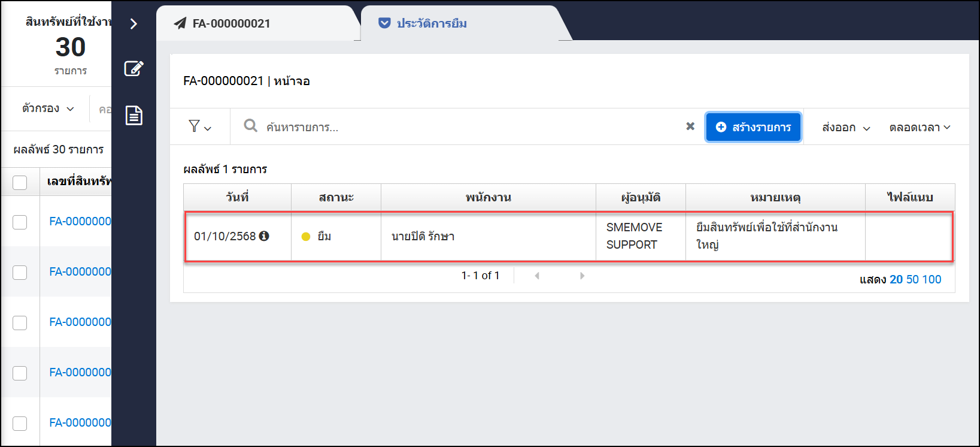Click the search magnifier icon
Screen dimensions: 980x447
click(x=250, y=126)
